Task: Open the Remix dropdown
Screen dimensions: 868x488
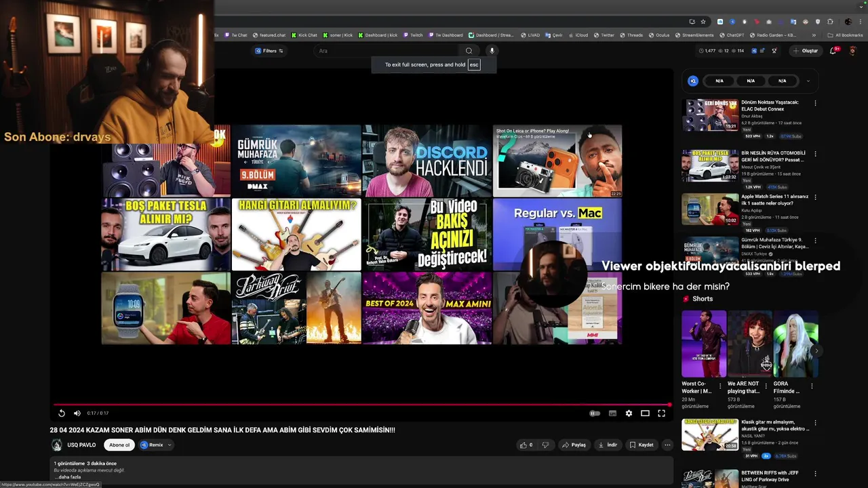Action: click(156, 445)
